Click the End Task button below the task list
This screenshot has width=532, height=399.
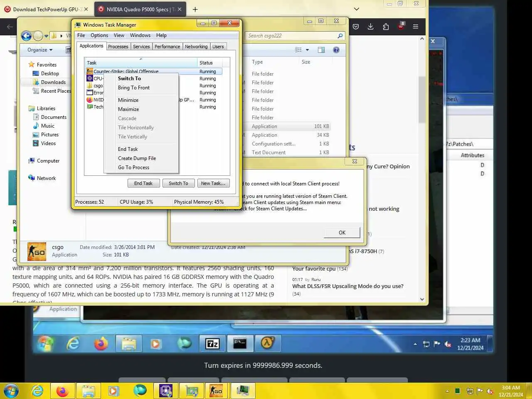[143, 183]
